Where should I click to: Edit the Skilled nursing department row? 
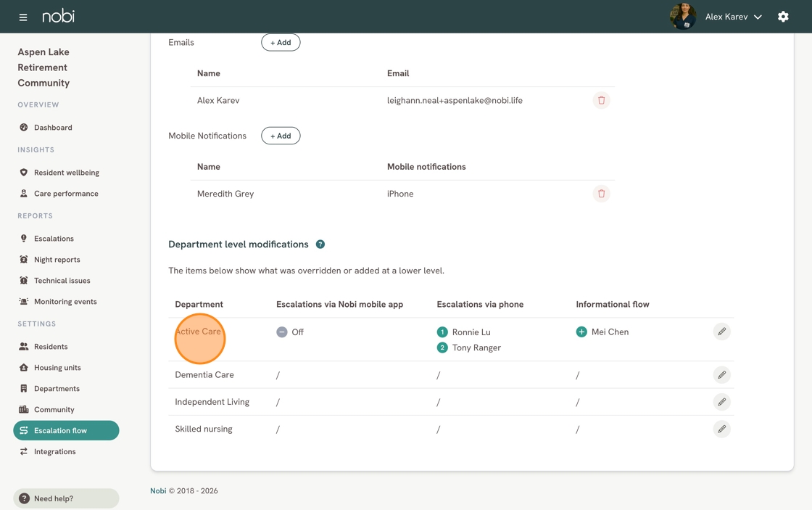point(722,429)
